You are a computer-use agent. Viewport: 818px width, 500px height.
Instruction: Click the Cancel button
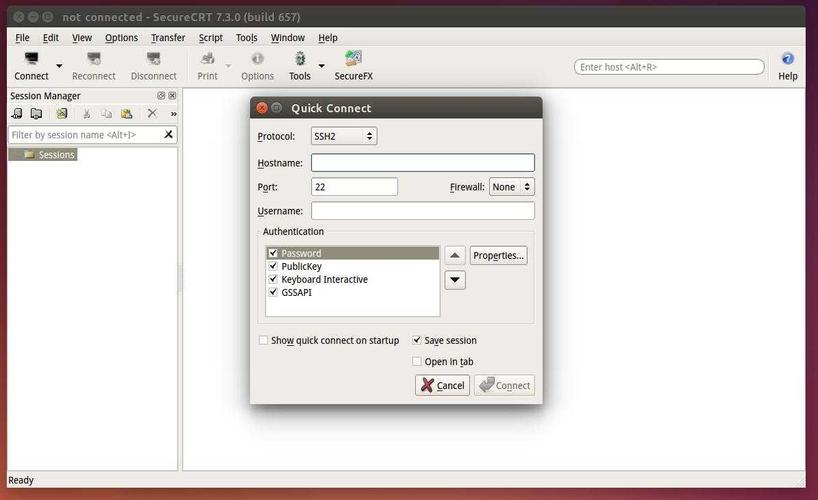(442, 385)
